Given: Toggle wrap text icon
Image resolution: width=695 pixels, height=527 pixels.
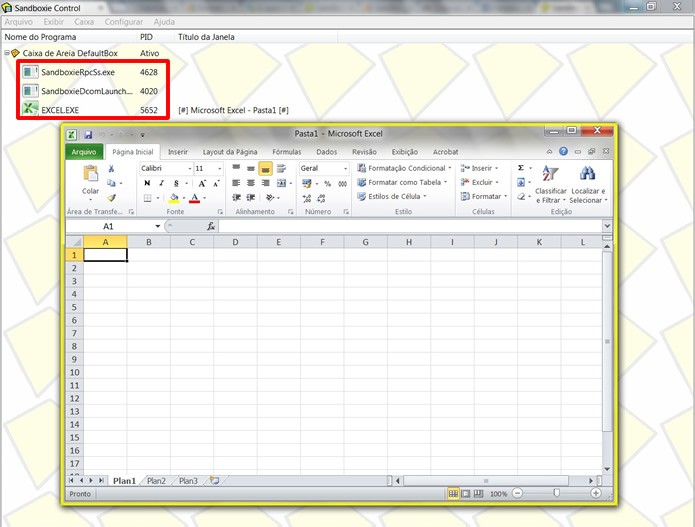Looking at the screenshot, I should click(281, 168).
